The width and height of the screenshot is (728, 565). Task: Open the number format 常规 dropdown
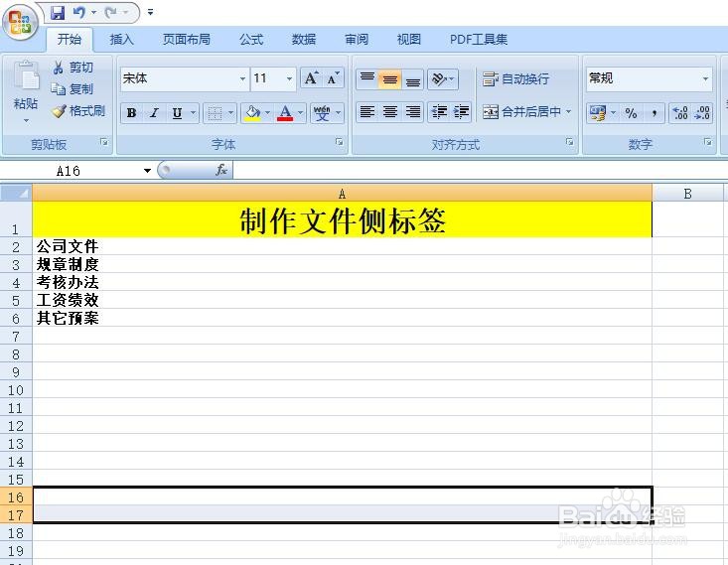point(705,78)
